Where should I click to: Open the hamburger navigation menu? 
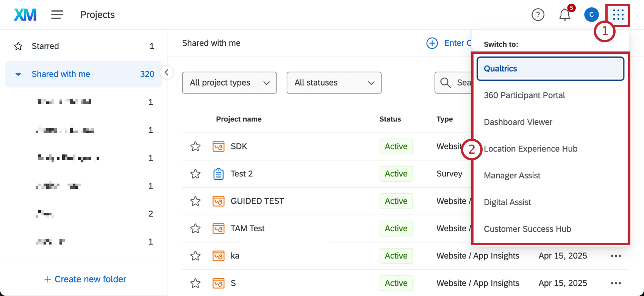tap(57, 15)
